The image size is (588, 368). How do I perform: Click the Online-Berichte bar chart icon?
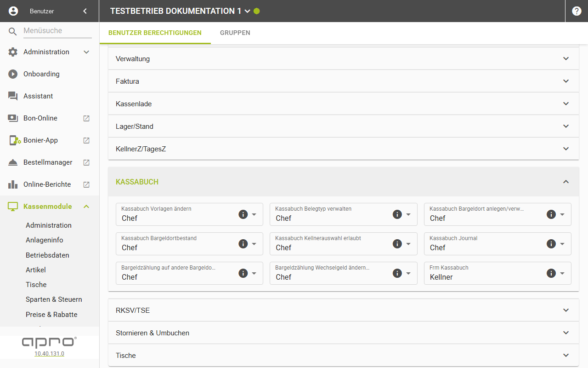[13, 184]
